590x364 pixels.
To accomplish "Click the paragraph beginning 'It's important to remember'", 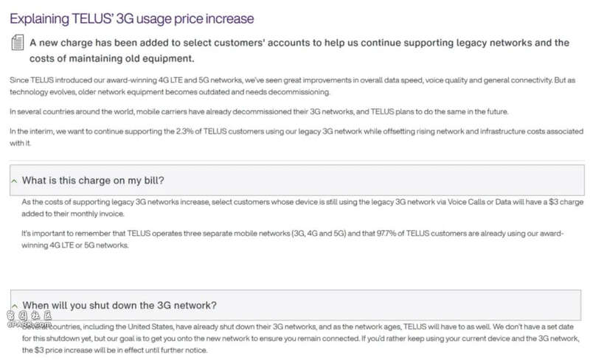I will tap(292, 239).
